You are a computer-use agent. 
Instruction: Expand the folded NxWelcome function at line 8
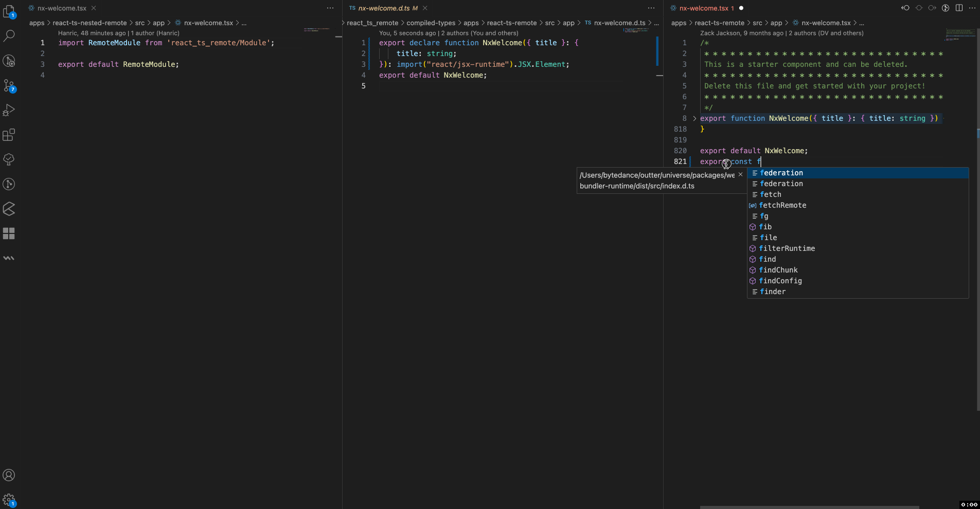click(694, 119)
